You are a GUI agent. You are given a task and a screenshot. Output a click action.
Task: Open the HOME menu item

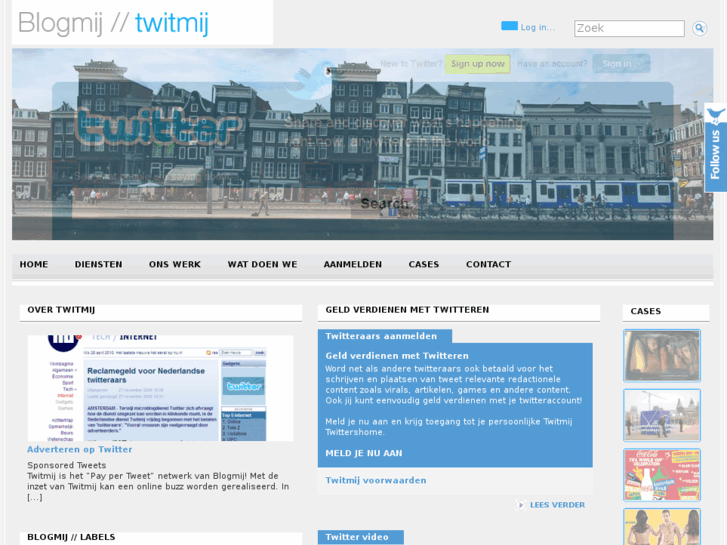(x=34, y=264)
